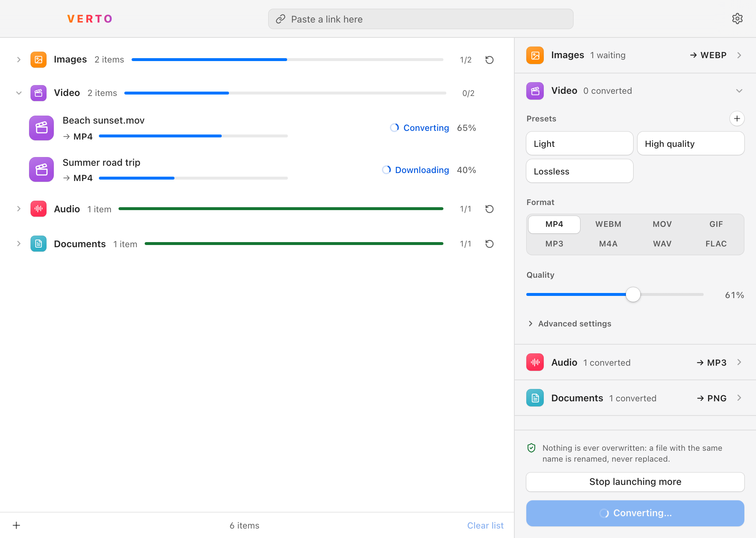Click the Downloading status label
Screen dimensions: 756x538
(x=422, y=170)
